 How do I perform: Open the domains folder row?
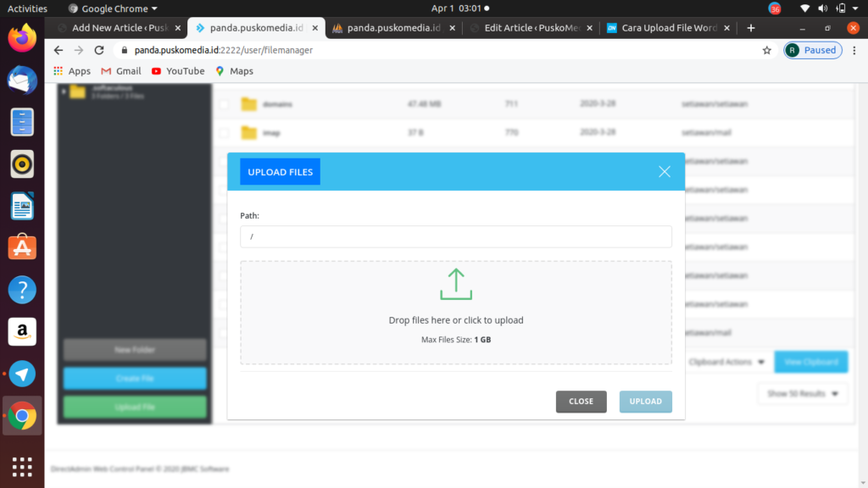click(x=533, y=104)
